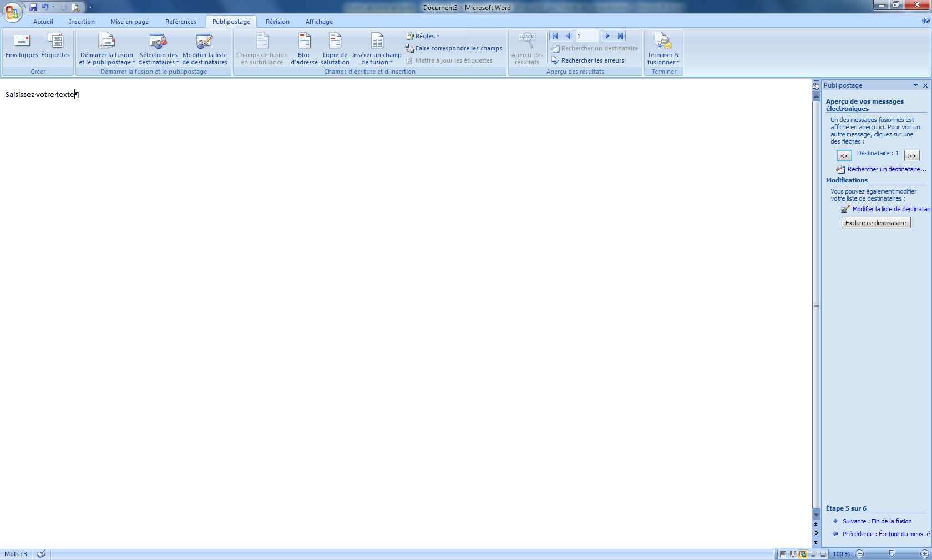Click the 100 % zoom level
932x560 pixels.
click(841, 554)
